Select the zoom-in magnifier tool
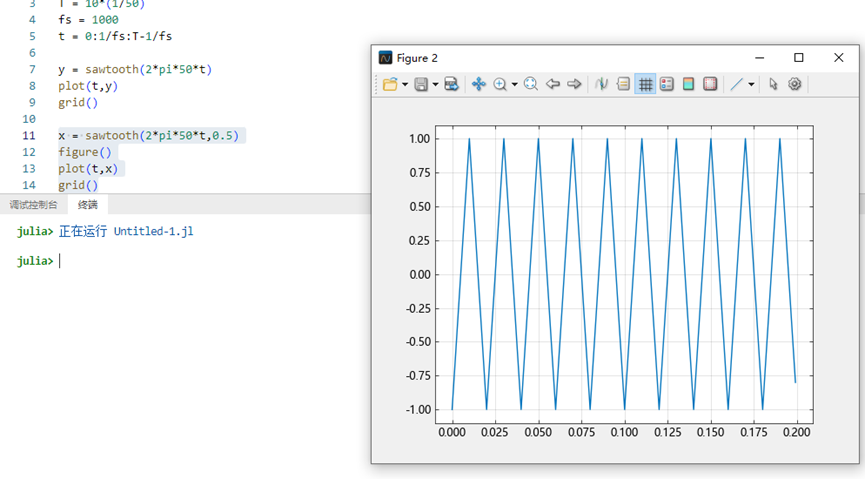The width and height of the screenshot is (865, 479). 500,84
